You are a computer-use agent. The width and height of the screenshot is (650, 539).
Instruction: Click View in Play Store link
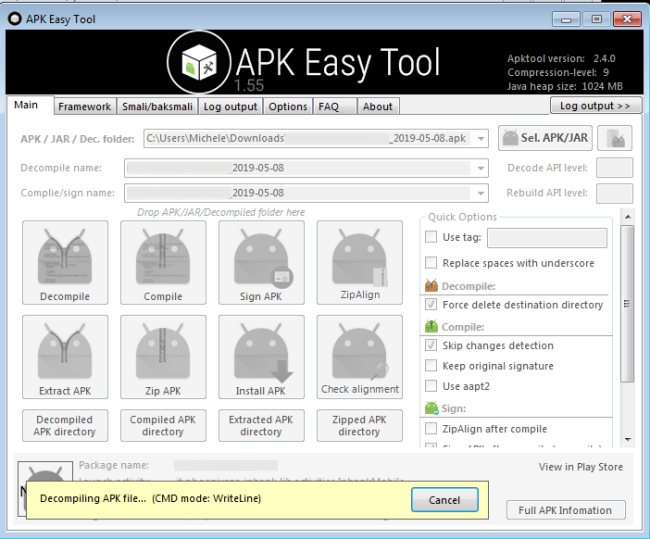tap(581, 467)
